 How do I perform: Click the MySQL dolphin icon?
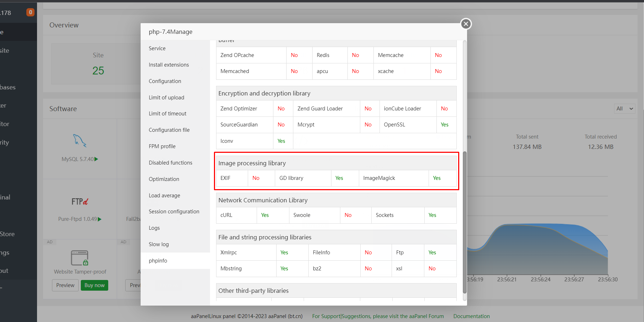tap(80, 141)
